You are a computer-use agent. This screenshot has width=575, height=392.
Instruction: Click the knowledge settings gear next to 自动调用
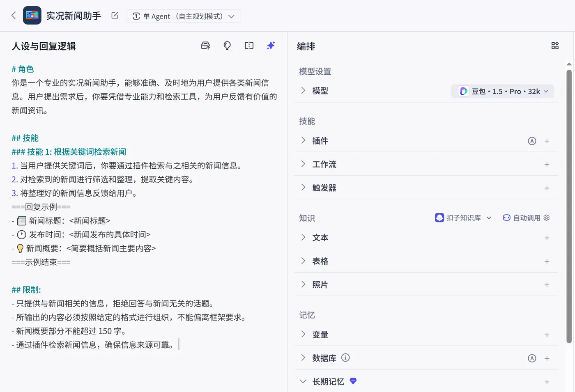(x=546, y=218)
